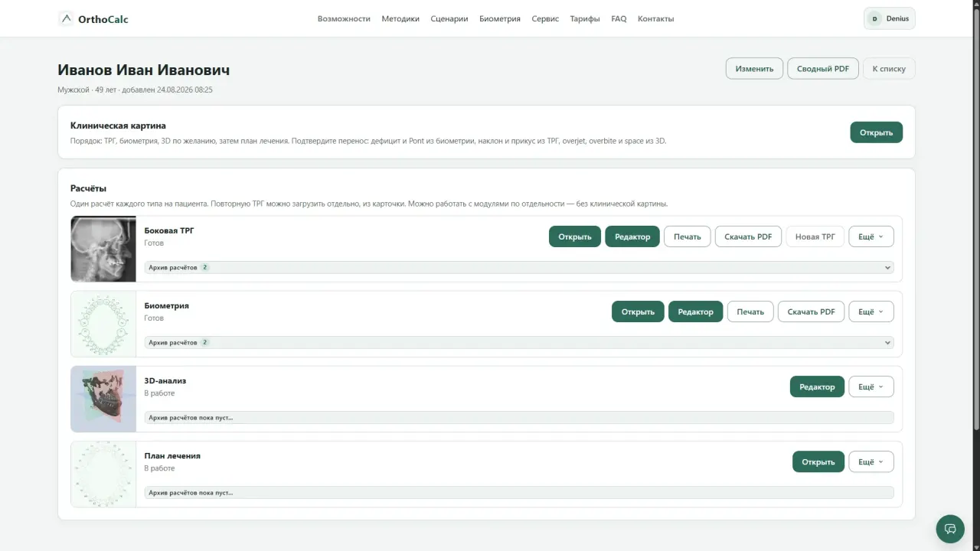Select Биометрия in top navigation
This screenshot has height=551, width=980.
click(500, 18)
